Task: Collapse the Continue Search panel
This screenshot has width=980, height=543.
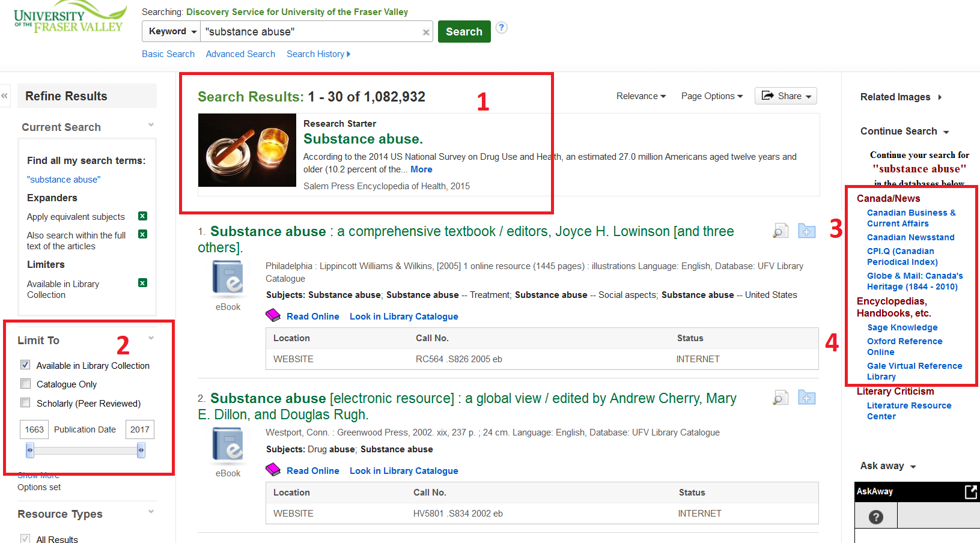Action: pyautogui.click(x=905, y=131)
